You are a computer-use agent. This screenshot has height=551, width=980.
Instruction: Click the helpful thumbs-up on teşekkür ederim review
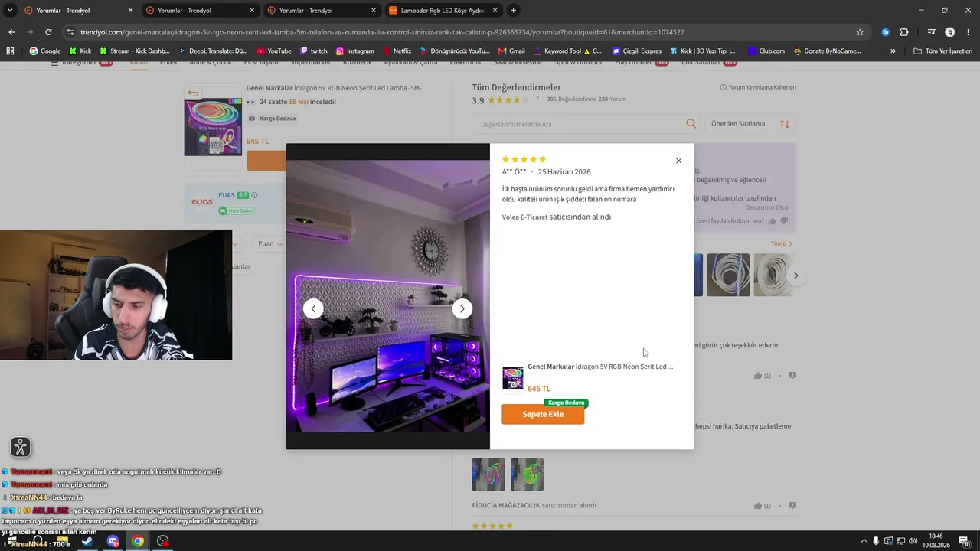(x=758, y=376)
